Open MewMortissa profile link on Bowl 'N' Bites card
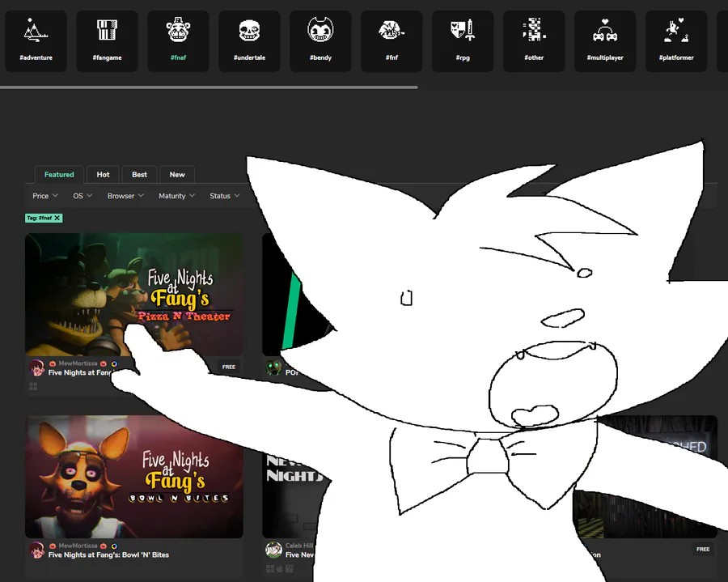Viewport: 728px width, 582px height. pyautogui.click(x=78, y=546)
